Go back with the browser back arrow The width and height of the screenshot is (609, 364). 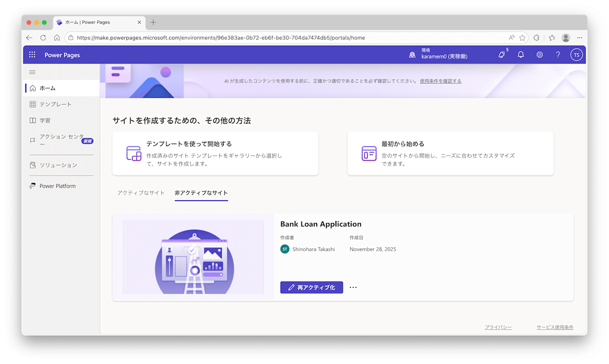coord(29,38)
